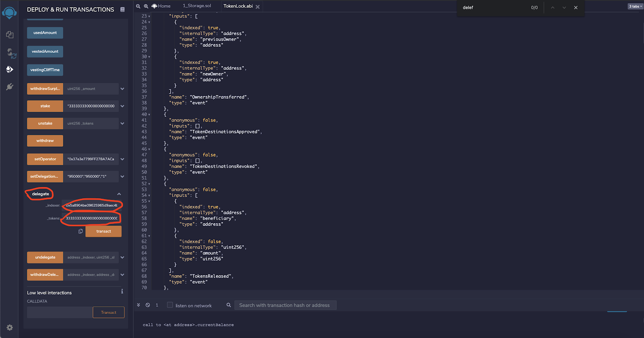644x338 pixels.
Task: Fold code at line 61
Action: (149, 236)
